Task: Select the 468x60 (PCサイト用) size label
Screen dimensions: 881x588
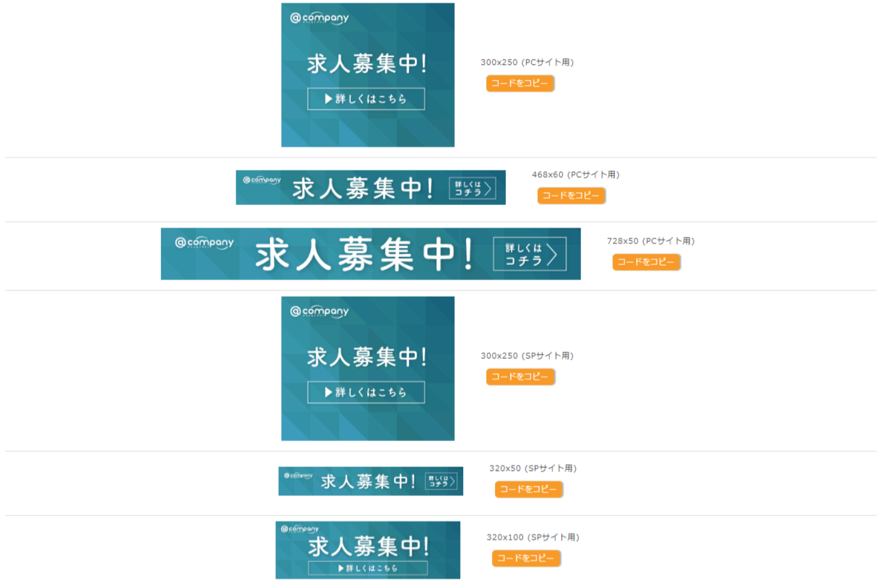Action: [576, 175]
